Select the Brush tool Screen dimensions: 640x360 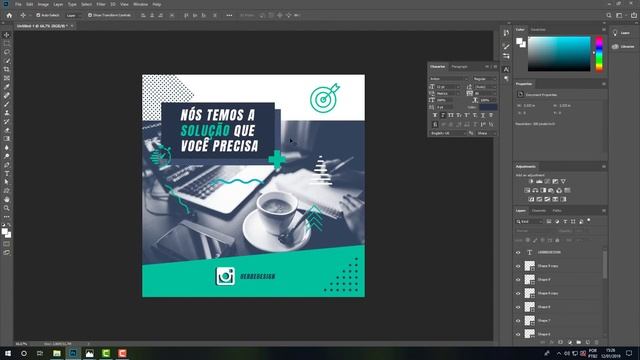pyautogui.click(x=7, y=104)
